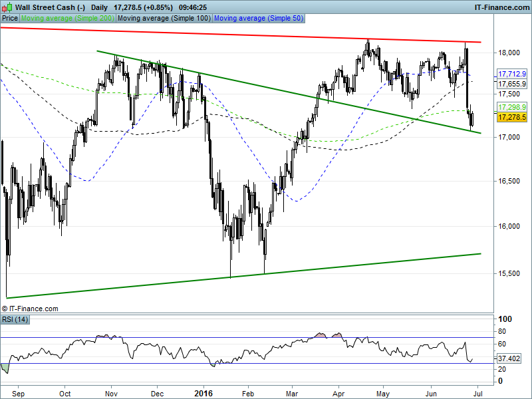The width and height of the screenshot is (532, 399).
Task: Click the Wall Street Cash (-) title
Action: click(x=51, y=7)
